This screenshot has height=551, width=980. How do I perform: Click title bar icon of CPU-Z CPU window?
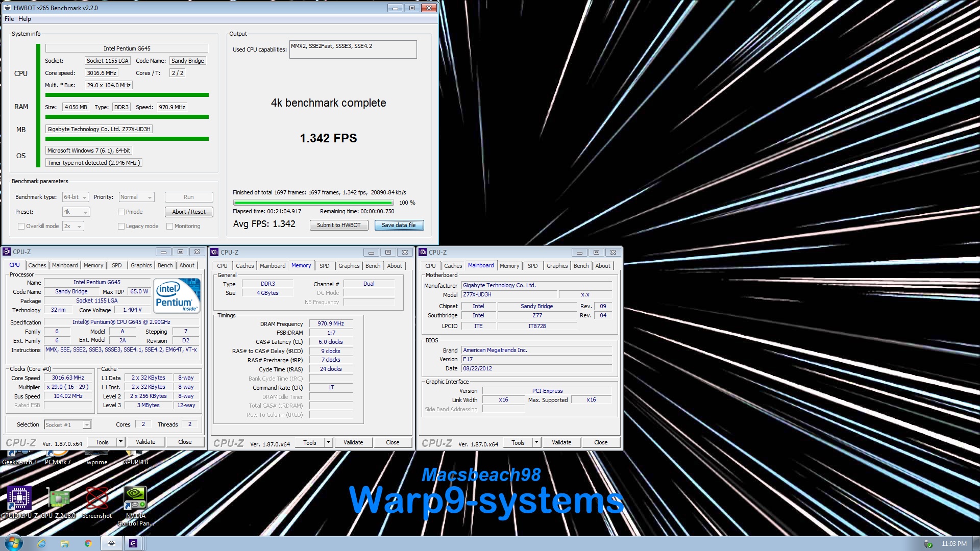7,252
